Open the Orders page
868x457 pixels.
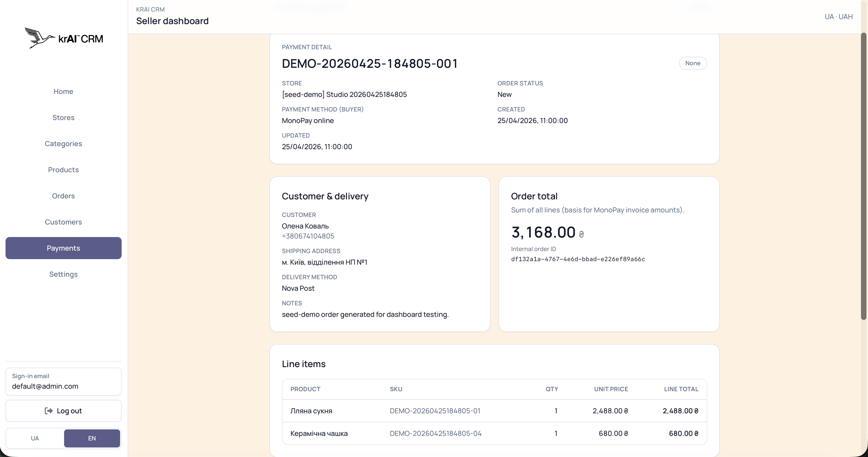pos(63,196)
